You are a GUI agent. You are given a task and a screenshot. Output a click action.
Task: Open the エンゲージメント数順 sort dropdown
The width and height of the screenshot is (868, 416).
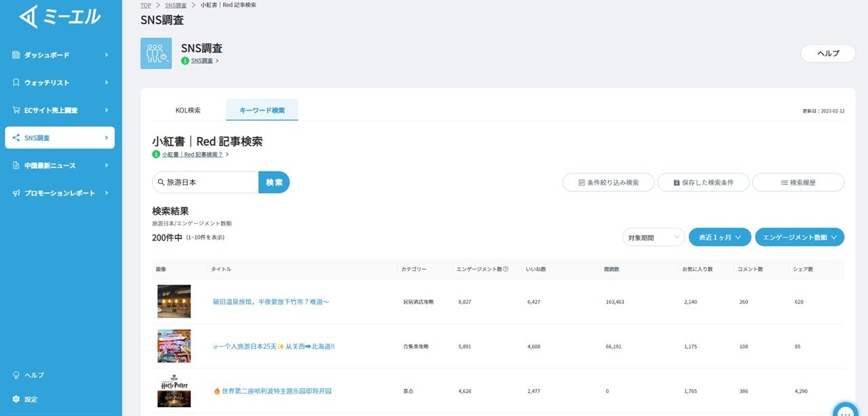coord(800,237)
